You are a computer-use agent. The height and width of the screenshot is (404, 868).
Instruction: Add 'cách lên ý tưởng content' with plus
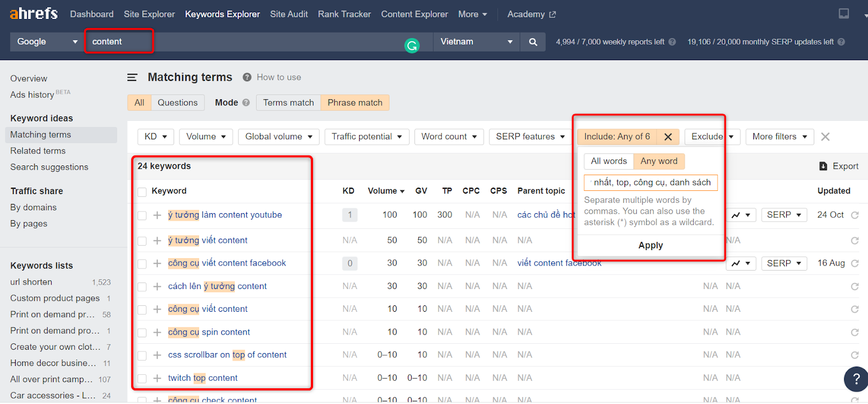click(x=157, y=286)
